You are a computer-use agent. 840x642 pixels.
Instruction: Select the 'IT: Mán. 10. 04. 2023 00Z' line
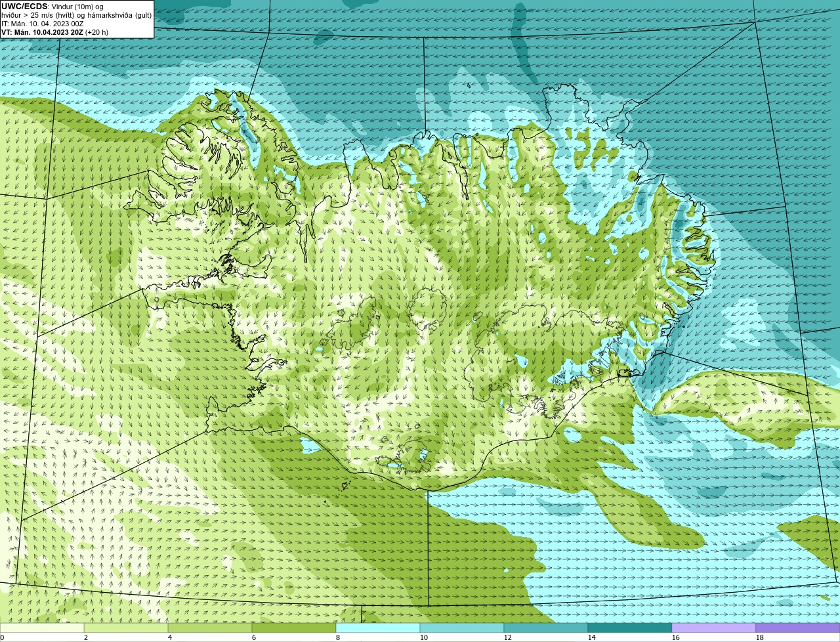(42, 23)
